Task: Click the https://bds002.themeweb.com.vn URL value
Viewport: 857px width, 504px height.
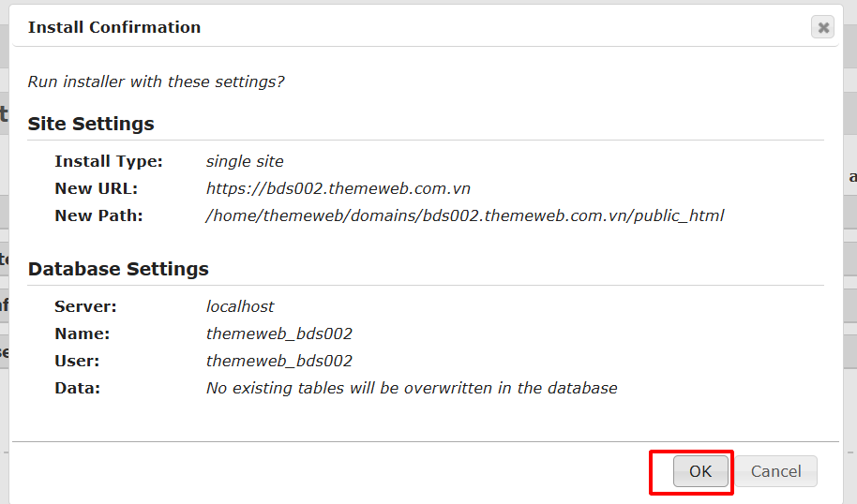Action: click(x=338, y=188)
